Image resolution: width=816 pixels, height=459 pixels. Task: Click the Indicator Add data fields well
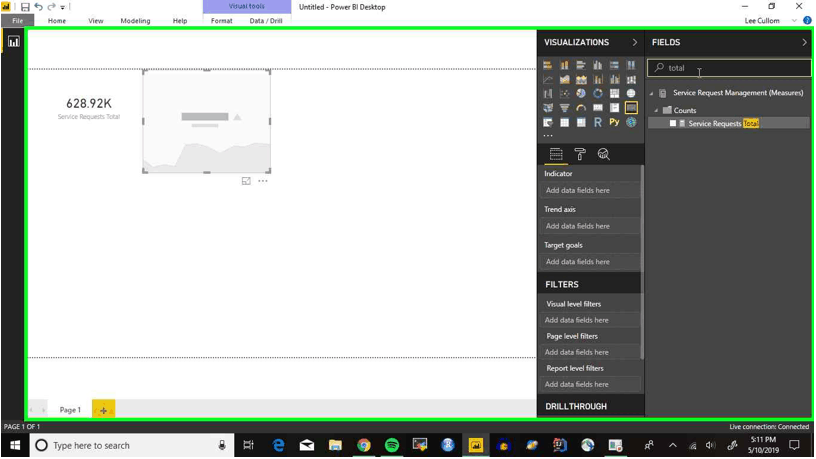[x=590, y=190]
